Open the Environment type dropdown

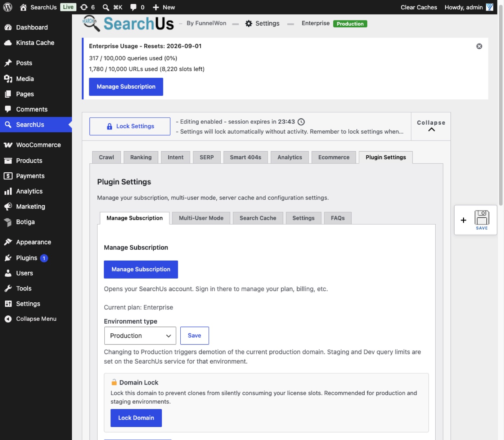(x=140, y=336)
